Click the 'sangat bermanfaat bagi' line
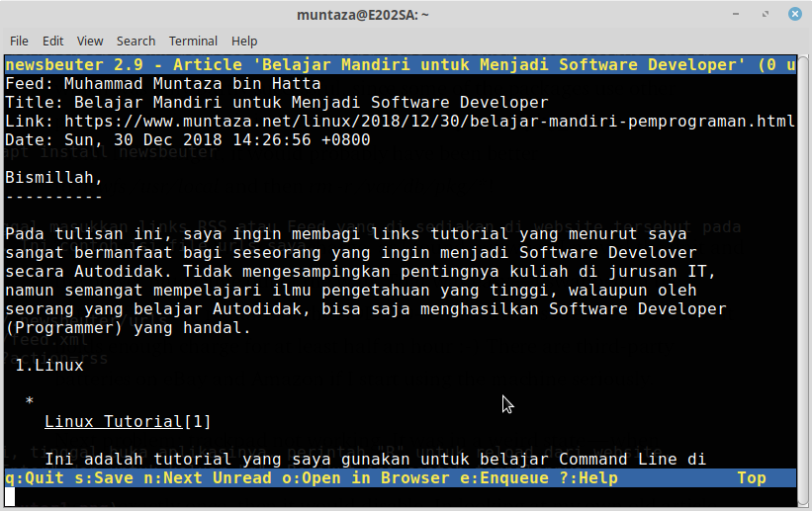This screenshot has height=511, width=812. tap(350, 253)
